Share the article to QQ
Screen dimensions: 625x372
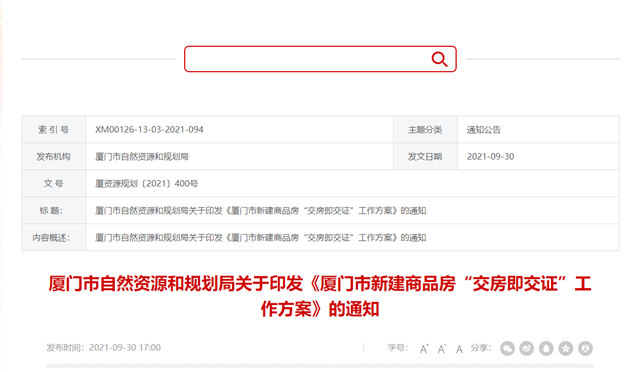(546, 348)
